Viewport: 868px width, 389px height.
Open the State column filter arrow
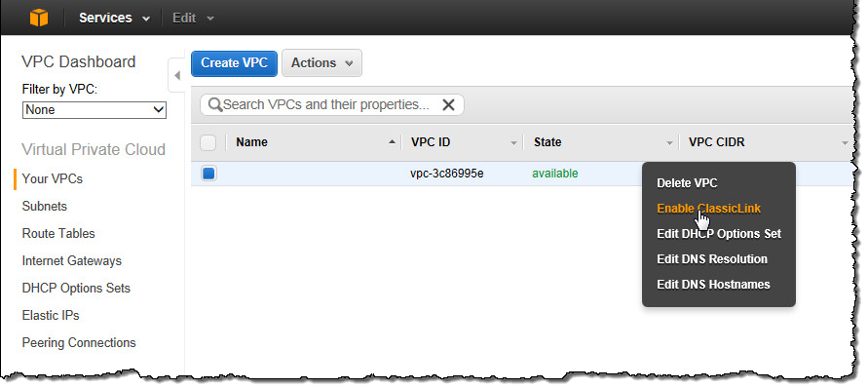click(x=670, y=143)
